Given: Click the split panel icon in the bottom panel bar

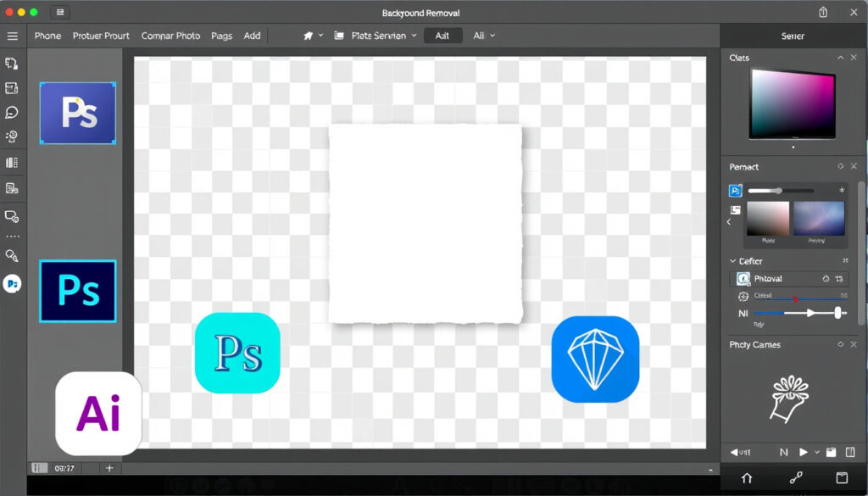Looking at the screenshot, I should (x=850, y=452).
